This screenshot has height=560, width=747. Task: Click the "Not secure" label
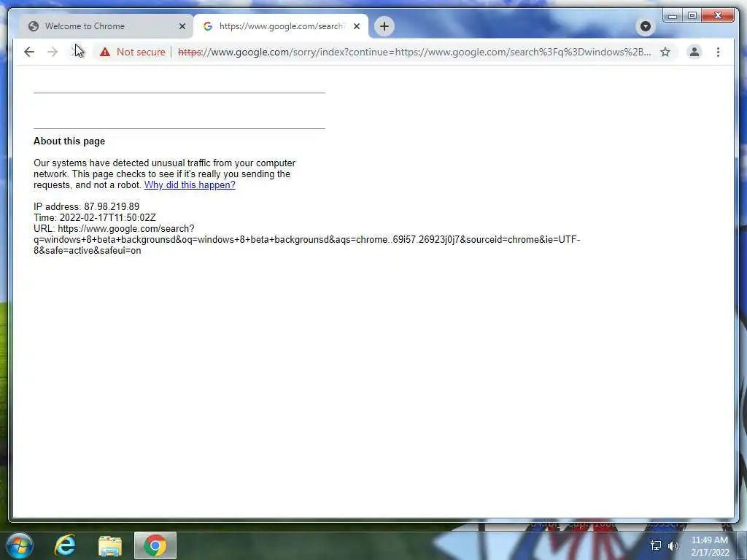141,52
